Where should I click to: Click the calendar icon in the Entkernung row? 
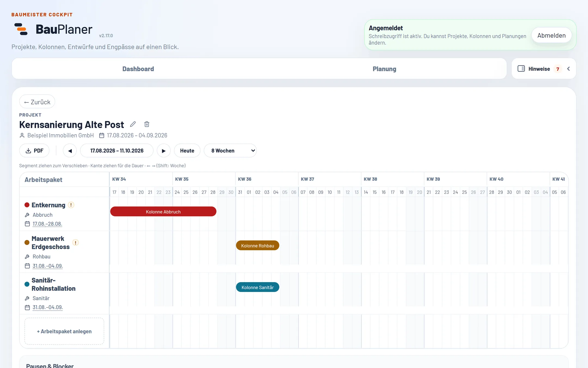click(x=27, y=224)
